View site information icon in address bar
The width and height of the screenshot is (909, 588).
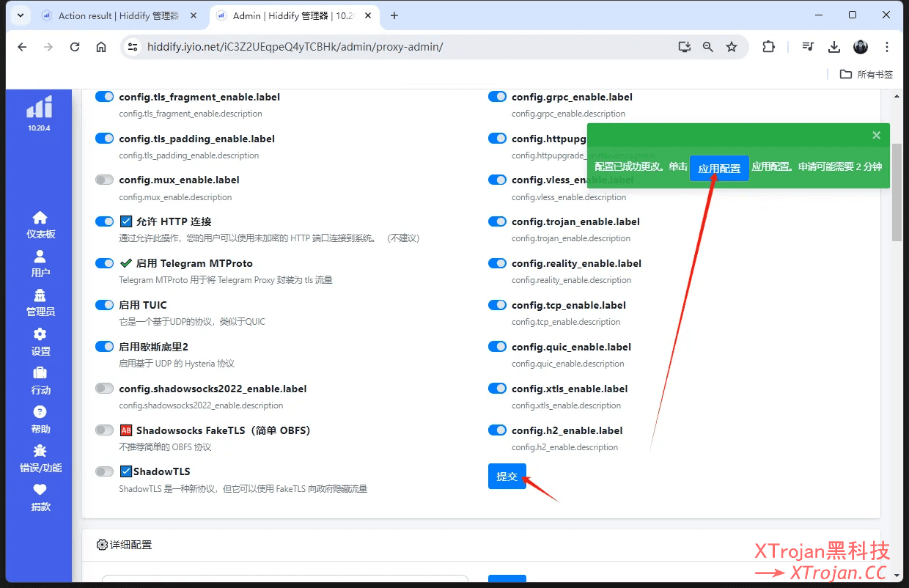tap(132, 47)
